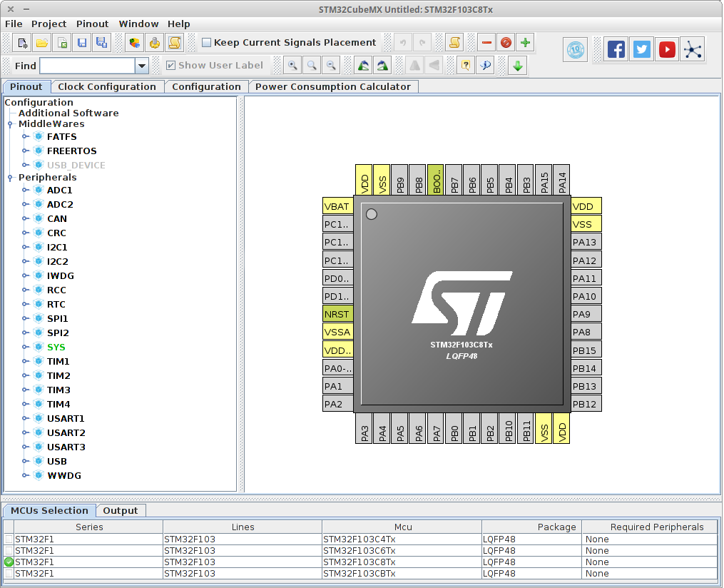Click the green plus toolbar icon
Screen dimensions: 724x588
coord(525,43)
